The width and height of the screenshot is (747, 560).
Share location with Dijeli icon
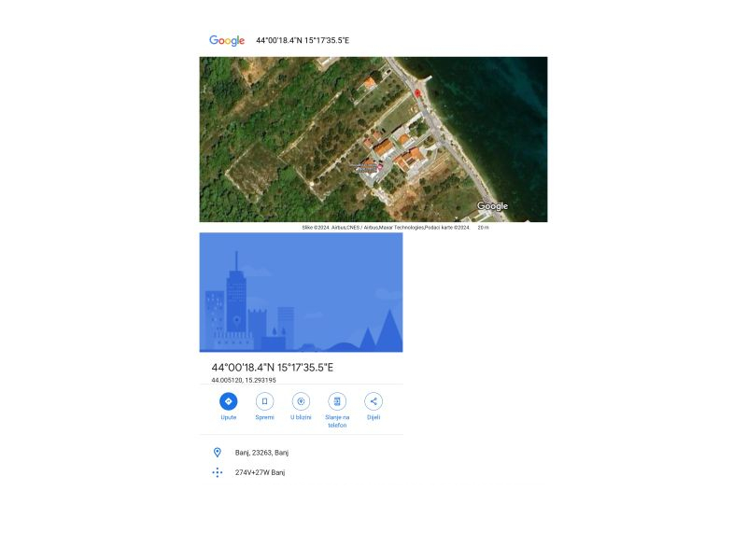point(373,401)
